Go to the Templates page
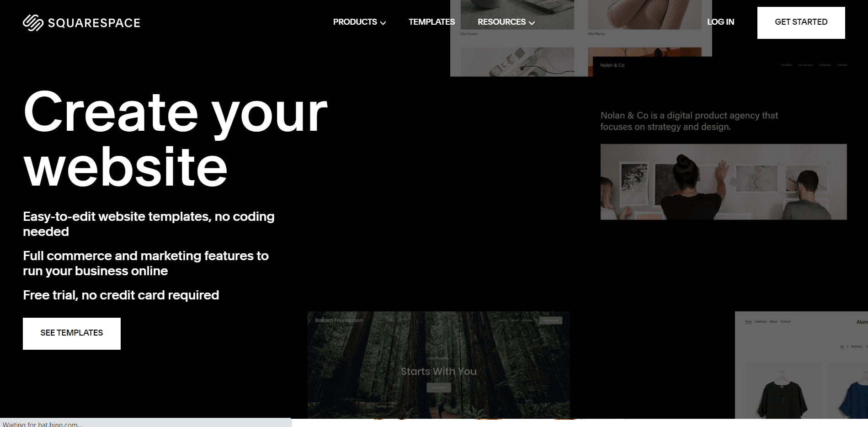This screenshot has width=868, height=427. [x=431, y=22]
